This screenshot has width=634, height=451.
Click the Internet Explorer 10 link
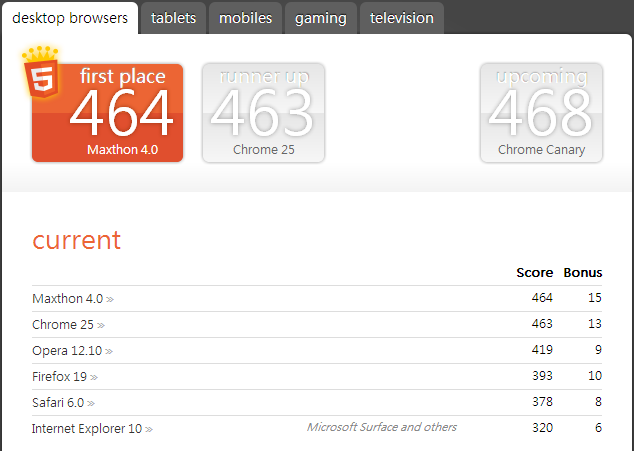coord(86,429)
